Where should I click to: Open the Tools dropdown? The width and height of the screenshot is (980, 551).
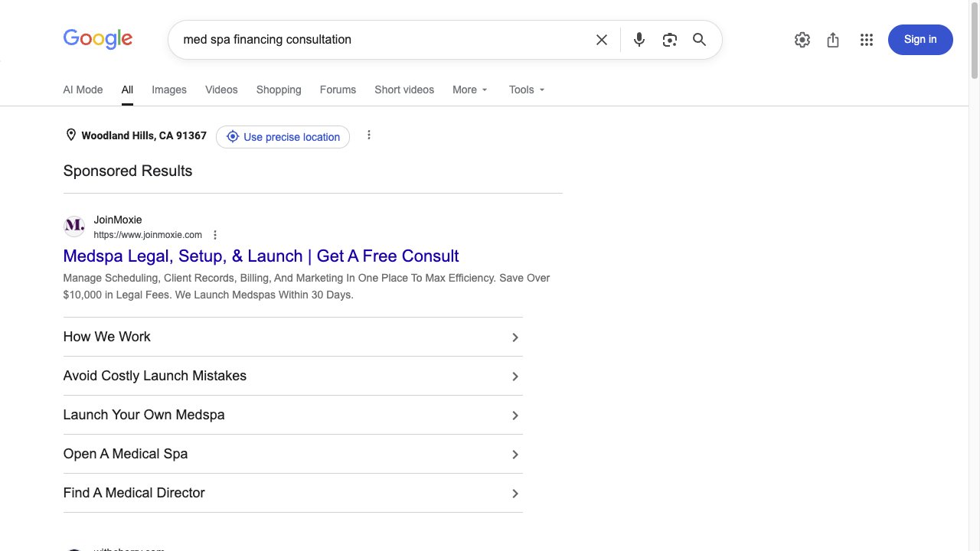pyautogui.click(x=527, y=90)
